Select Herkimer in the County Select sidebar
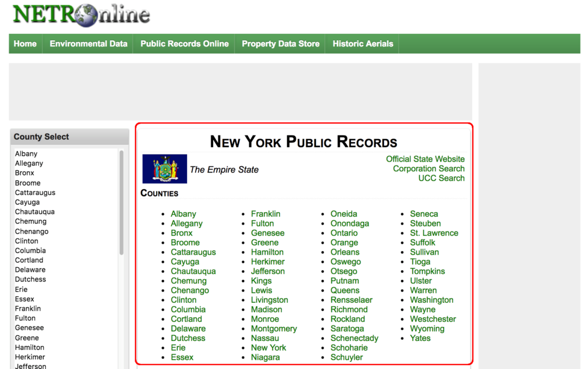The image size is (588, 369). (29, 357)
